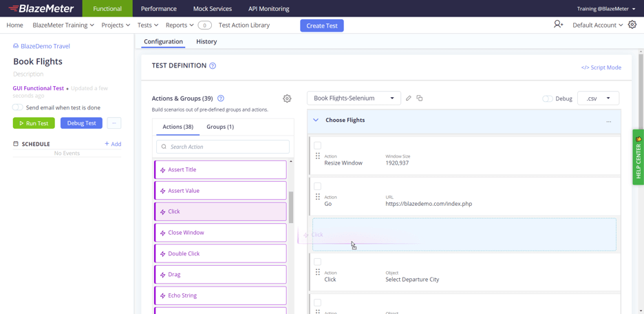This screenshot has height=314, width=644.
Task: Select the Double Click action
Action: [x=220, y=253]
